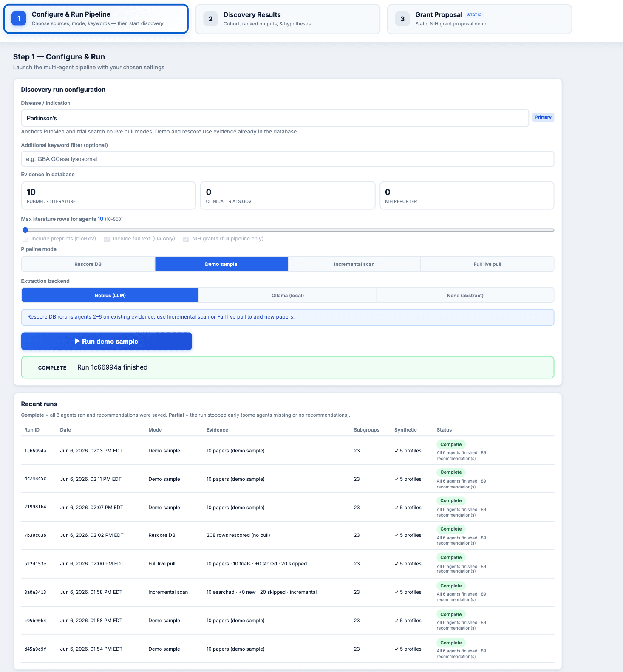The height and width of the screenshot is (672, 623).
Task: Click the Run ID column header
Action: pos(32,430)
